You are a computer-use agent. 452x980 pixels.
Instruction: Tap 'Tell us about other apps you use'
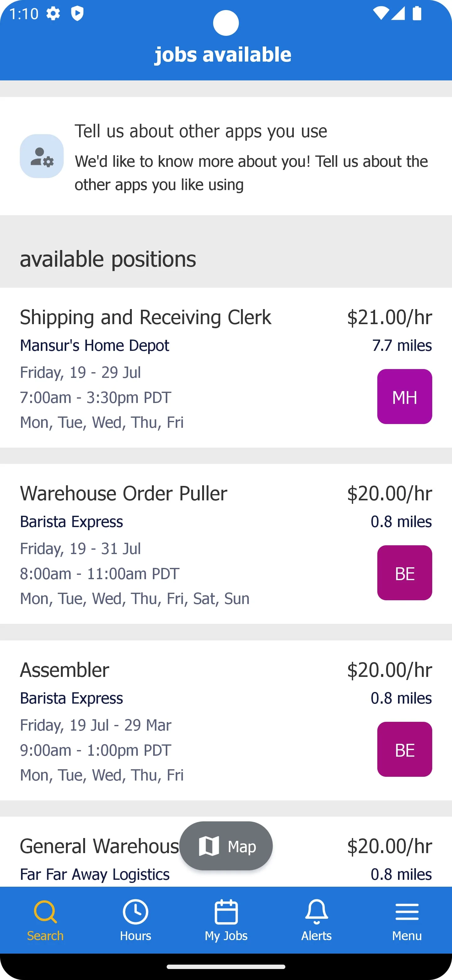[x=201, y=131]
